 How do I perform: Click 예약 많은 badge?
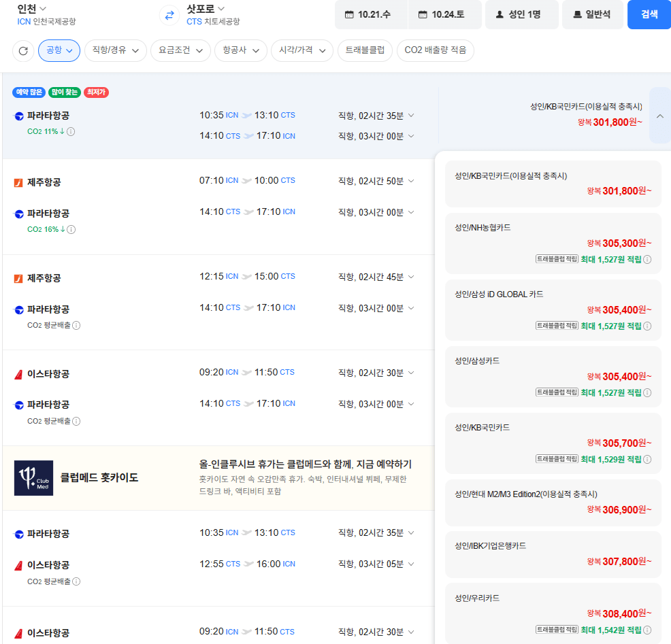click(x=29, y=92)
